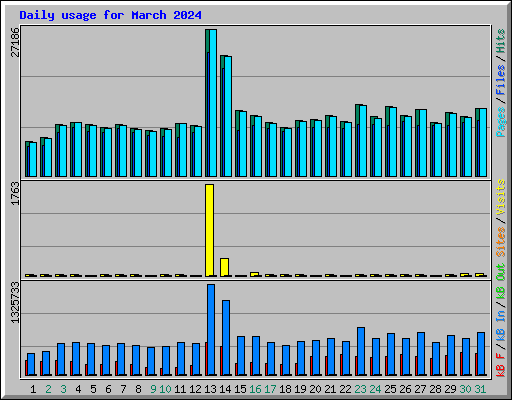Screen dimensions: 512x400
Task: Click the green day 9 x-axis label
Action: [x=153, y=389]
